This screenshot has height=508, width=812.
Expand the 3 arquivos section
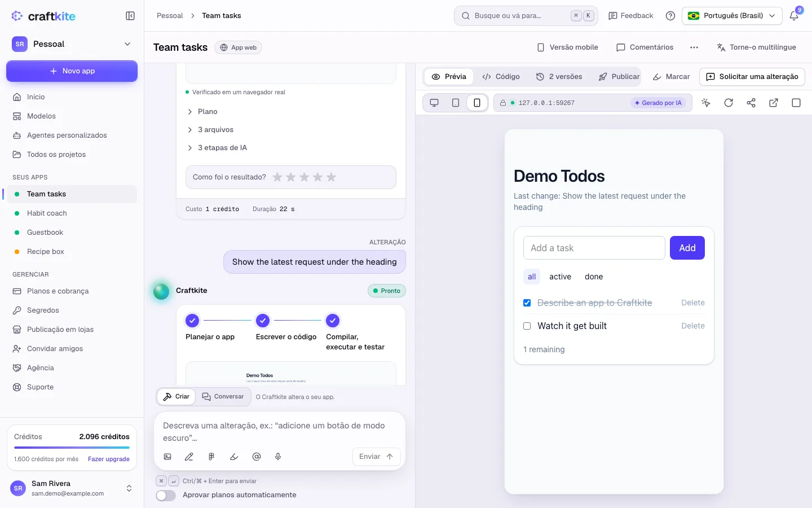point(210,130)
